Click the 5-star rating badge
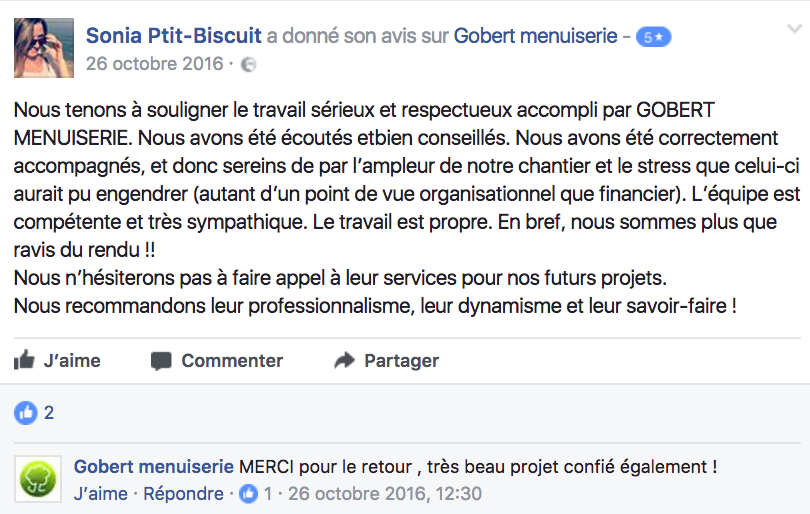Image resolution: width=810 pixels, height=514 pixels. pyautogui.click(x=655, y=37)
